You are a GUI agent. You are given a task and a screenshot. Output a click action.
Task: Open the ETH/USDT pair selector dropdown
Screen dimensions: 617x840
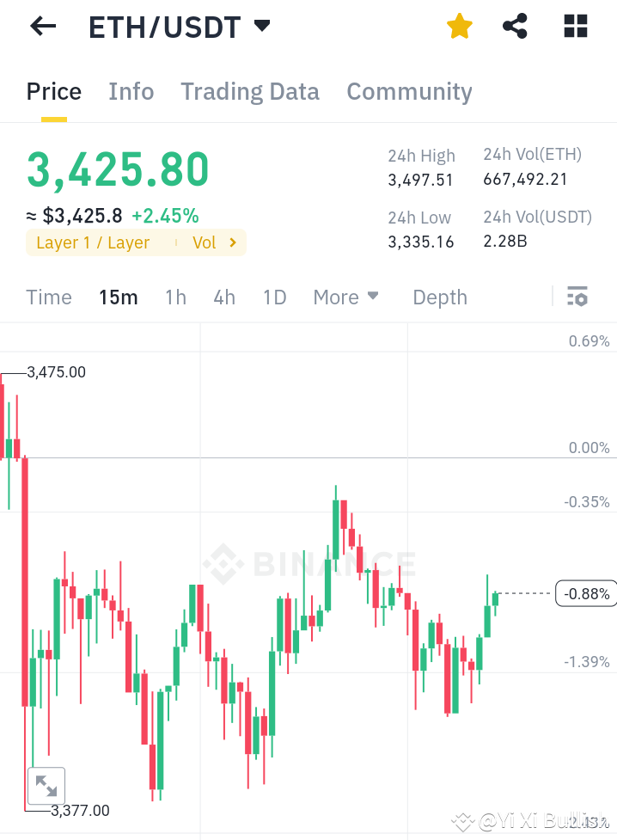262,27
